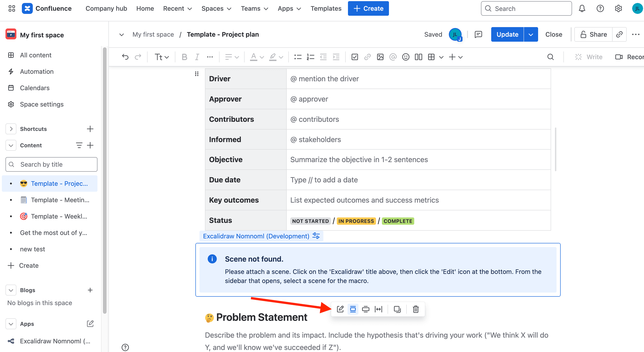The image size is (644, 352).
Task: Insert a table
Action: [431, 57]
